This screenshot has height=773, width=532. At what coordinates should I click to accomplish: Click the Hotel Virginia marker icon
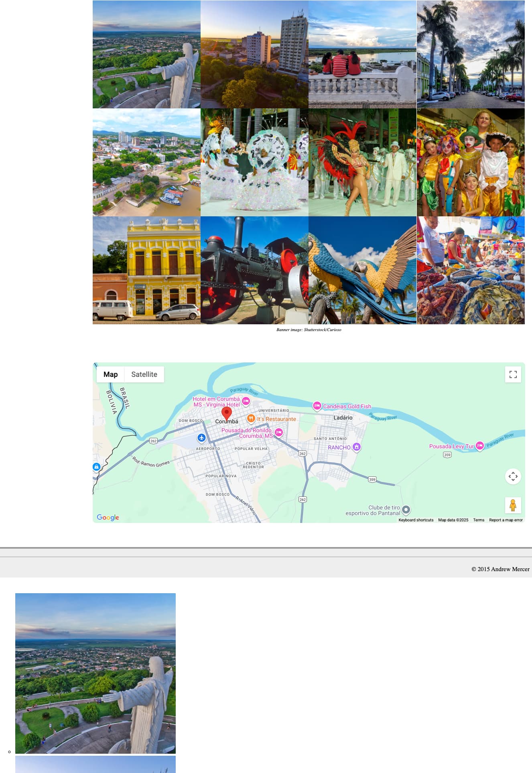click(246, 401)
